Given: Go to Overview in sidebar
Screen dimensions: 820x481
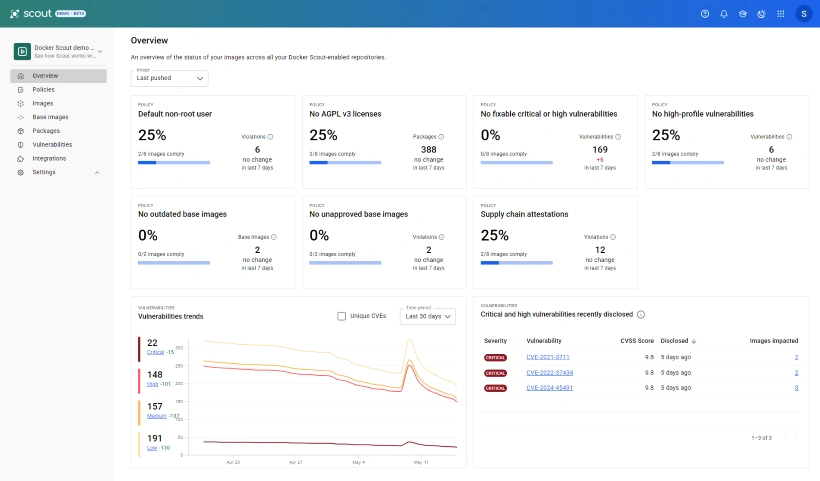Looking at the screenshot, I should (x=59, y=76).
